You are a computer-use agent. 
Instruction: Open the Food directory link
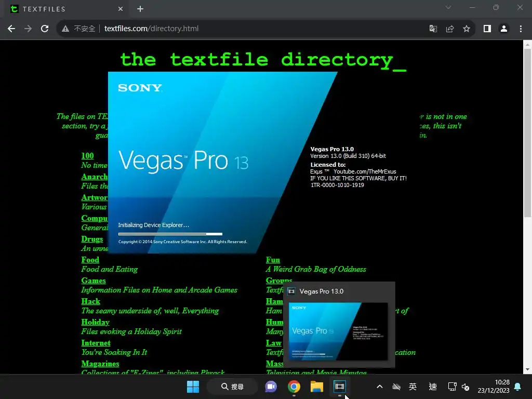click(90, 260)
